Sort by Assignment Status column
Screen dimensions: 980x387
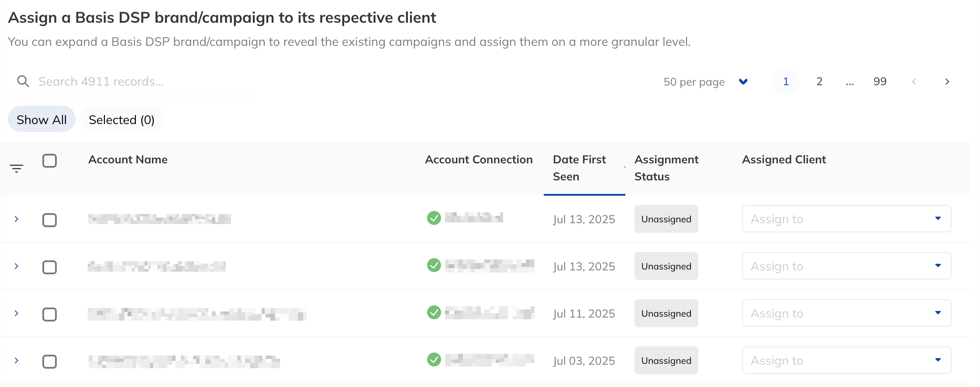(x=666, y=168)
